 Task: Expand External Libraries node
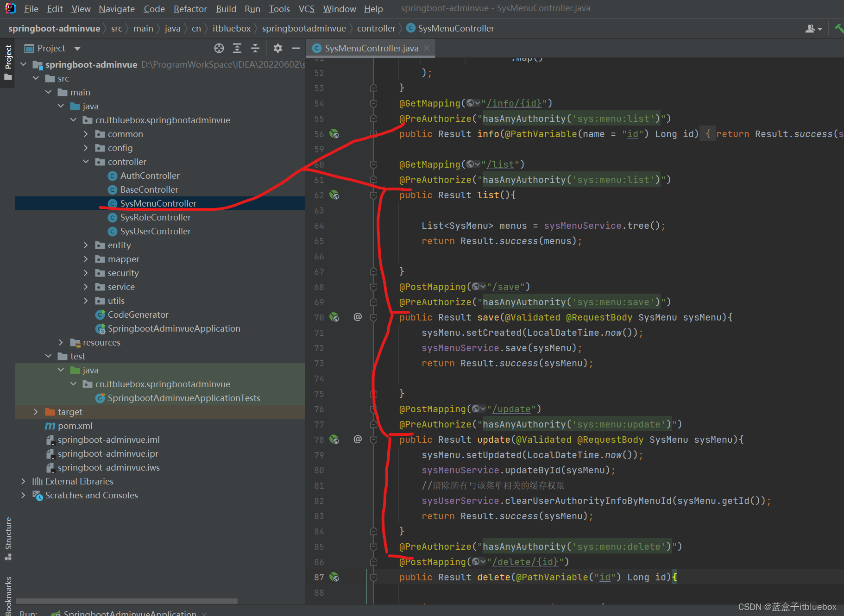pyautogui.click(x=23, y=481)
